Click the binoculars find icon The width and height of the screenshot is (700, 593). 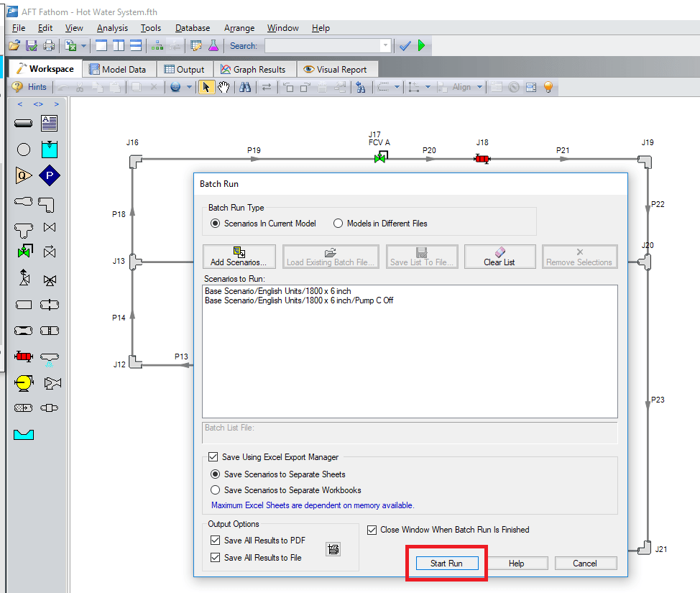(x=245, y=87)
